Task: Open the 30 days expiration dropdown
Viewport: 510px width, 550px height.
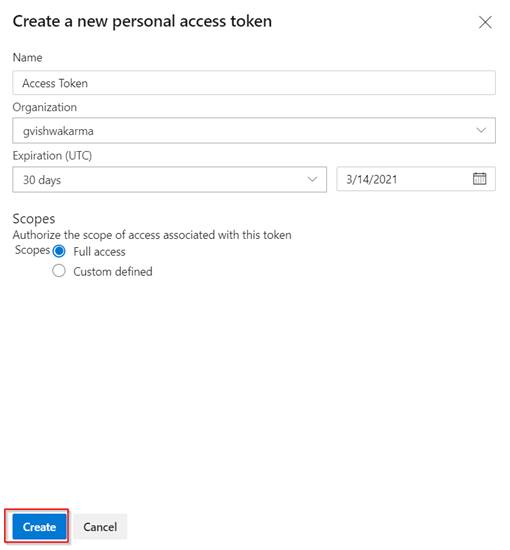Action: coord(169,180)
